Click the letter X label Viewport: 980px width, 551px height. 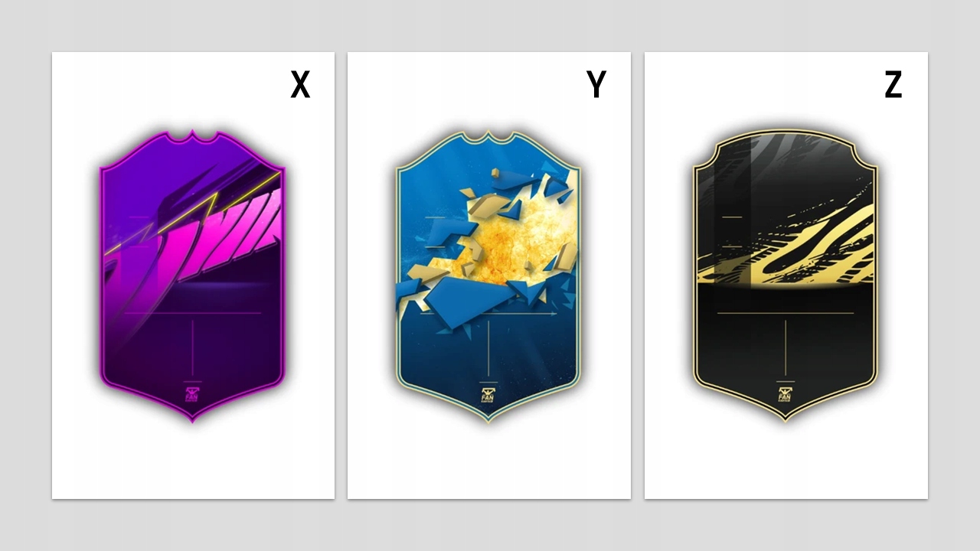300,84
